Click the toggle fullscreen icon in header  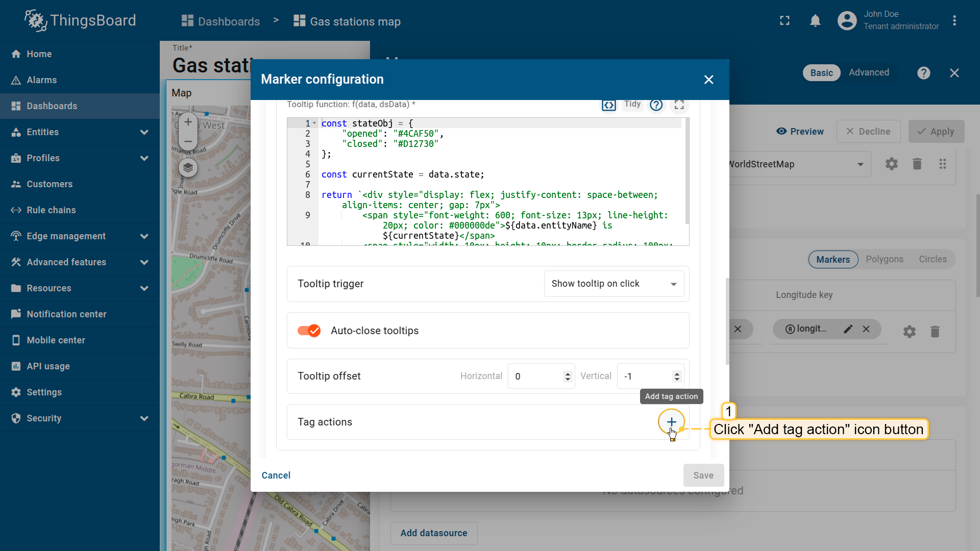click(x=785, y=21)
